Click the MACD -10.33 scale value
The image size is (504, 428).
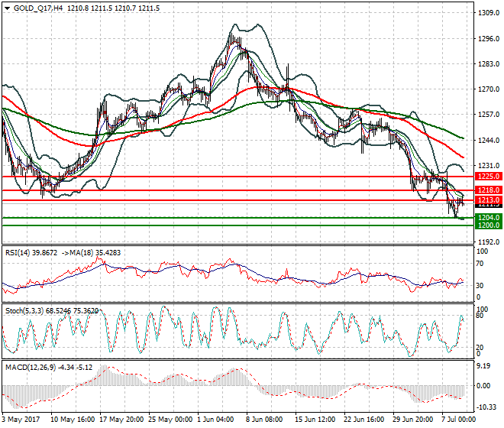pos(486,407)
